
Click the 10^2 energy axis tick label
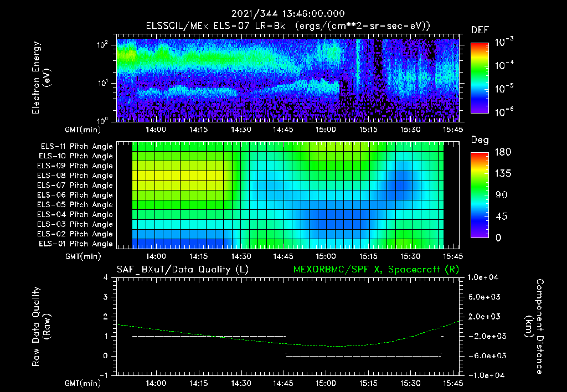tap(102, 45)
